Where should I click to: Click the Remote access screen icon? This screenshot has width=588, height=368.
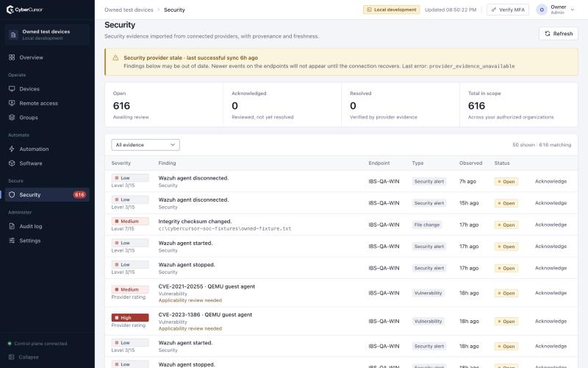pyautogui.click(x=12, y=103)
